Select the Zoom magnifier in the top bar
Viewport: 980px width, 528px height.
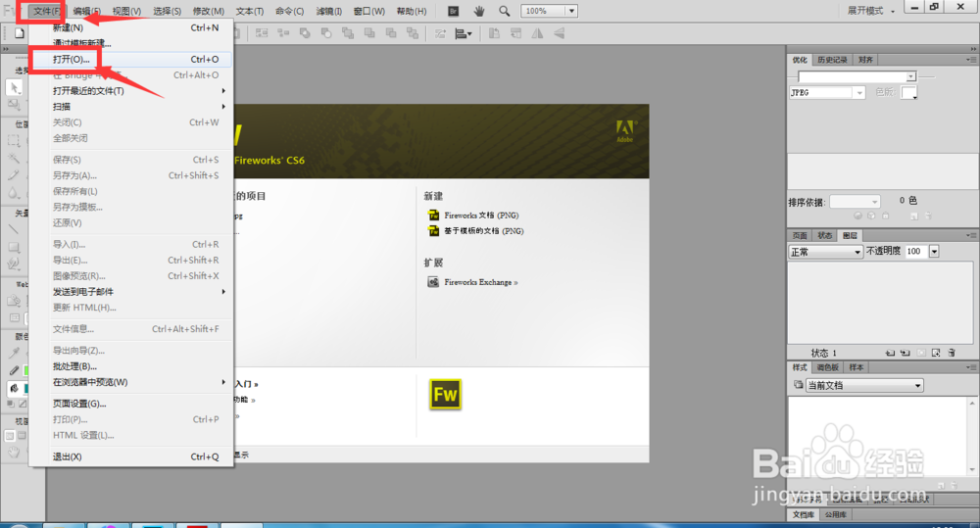(x=504, y=11)
